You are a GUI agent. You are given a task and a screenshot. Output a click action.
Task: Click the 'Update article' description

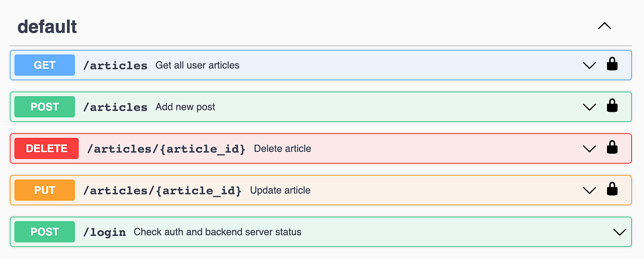pyautogui.click(x=280, y=190)
